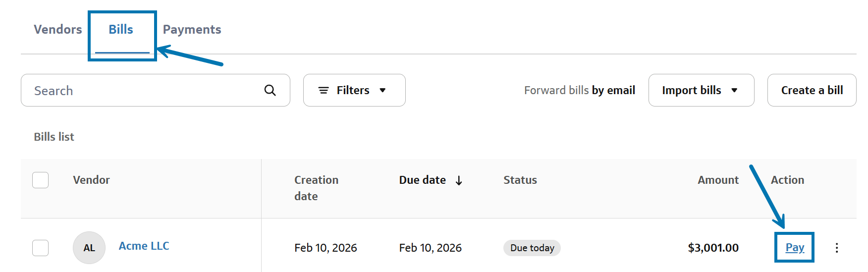Open the Import bills dropdown
Screen dimensions: 868x272
pos(701,90)
